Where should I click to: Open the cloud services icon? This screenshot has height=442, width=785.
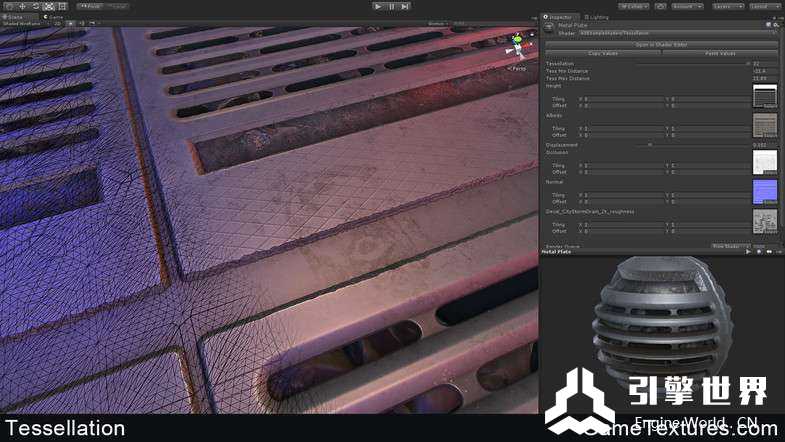(661, 7)
